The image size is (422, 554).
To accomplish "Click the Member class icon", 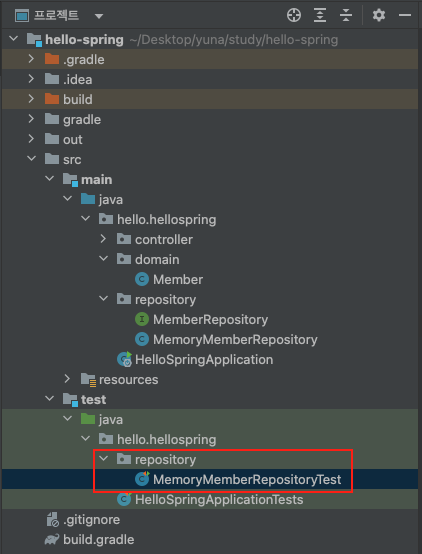I will point(142,279).
